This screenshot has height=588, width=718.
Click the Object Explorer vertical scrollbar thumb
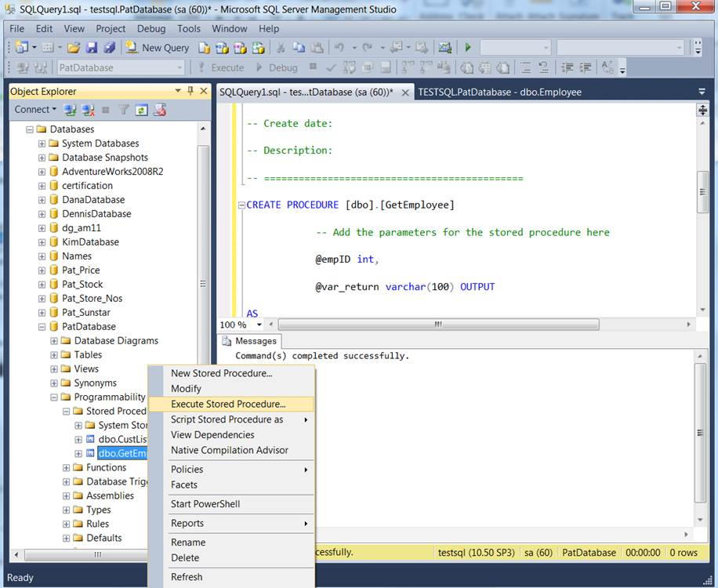[203, 284]
